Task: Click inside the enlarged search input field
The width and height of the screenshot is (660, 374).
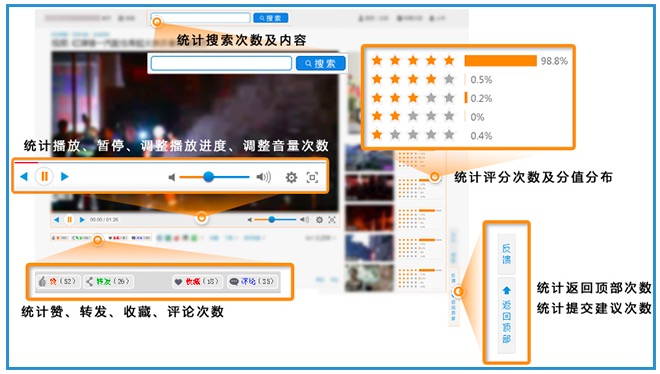Action: [221, 64]
